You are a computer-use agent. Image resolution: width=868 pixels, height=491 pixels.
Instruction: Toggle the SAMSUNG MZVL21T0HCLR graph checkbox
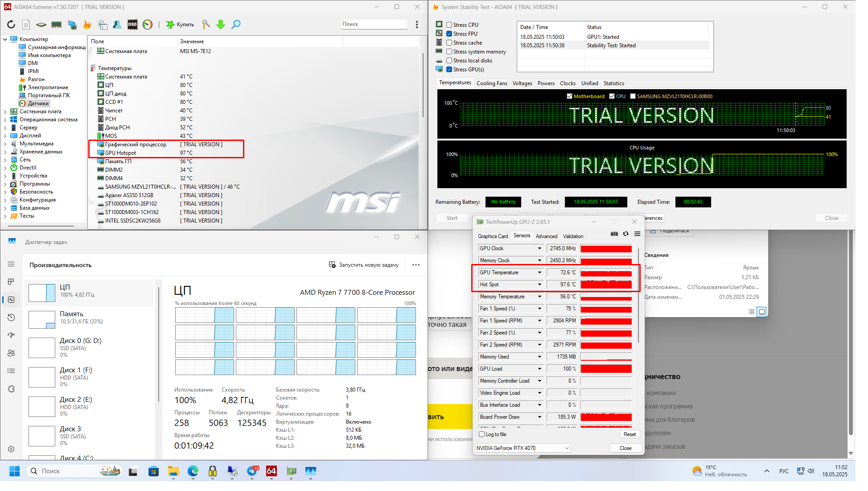coord(633,96)
